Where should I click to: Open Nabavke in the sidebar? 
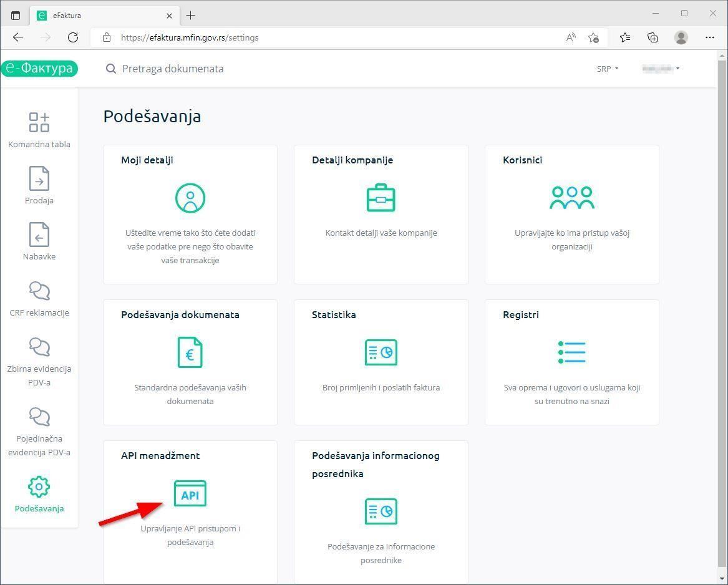(x=39, y=241)
